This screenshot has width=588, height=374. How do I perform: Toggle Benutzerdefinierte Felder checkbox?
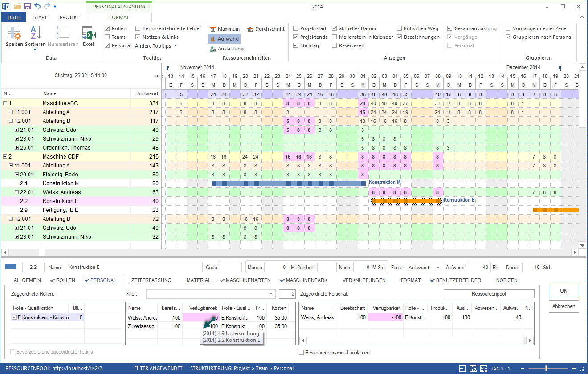138,28
